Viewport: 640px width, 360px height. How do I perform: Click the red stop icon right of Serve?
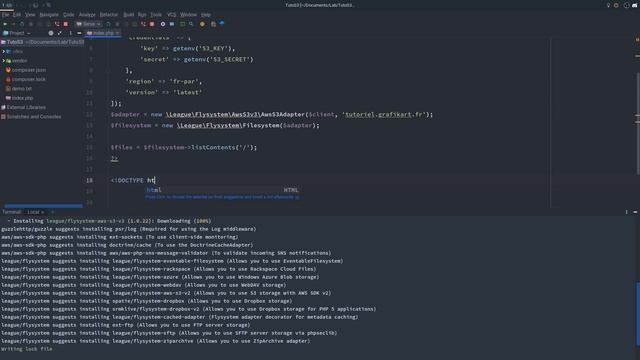[152, 24]
